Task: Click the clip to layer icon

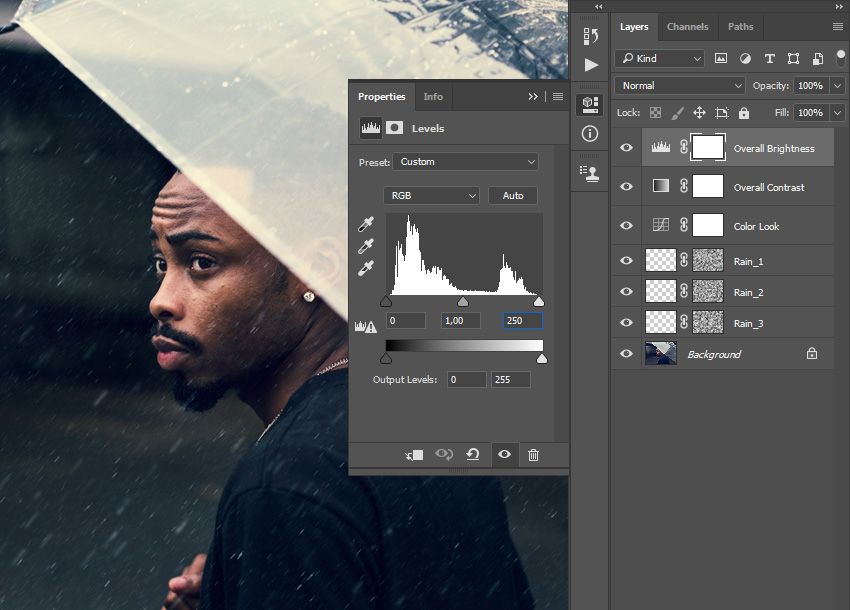Action: pyautogui.click(x=414, y=455)
